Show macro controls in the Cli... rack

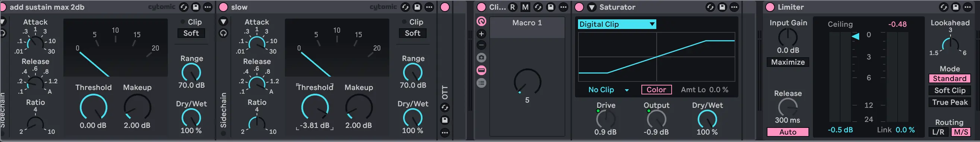click(481, 21)
